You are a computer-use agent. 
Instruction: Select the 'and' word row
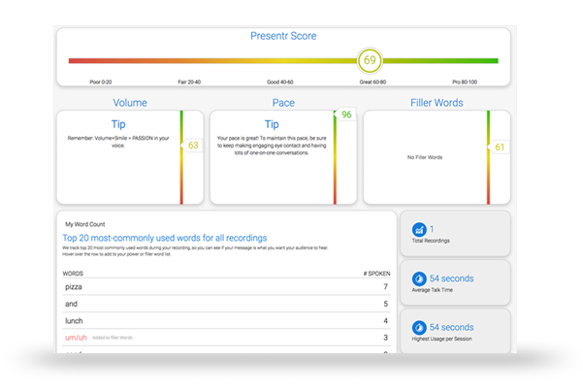pos(226,304)
